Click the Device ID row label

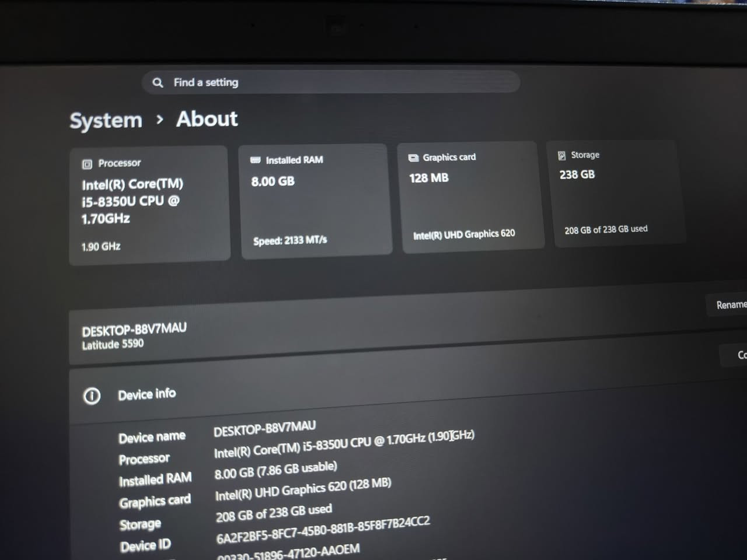[145, 546]
